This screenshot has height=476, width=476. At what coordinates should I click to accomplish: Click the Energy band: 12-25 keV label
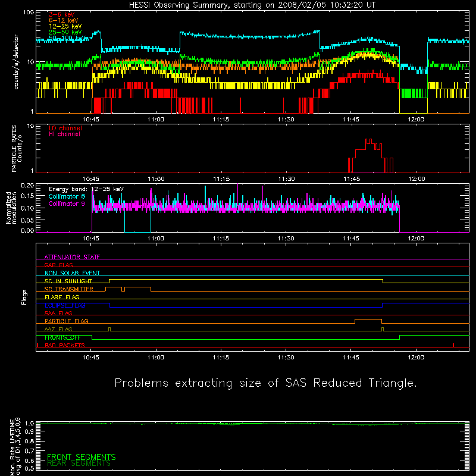pyautogui.click(x=86, y=189)
